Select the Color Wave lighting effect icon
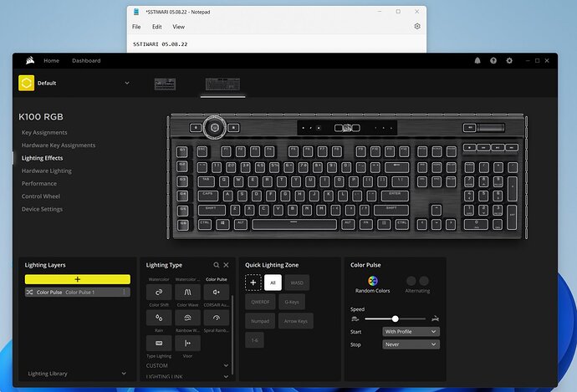 tap(187, 293)
